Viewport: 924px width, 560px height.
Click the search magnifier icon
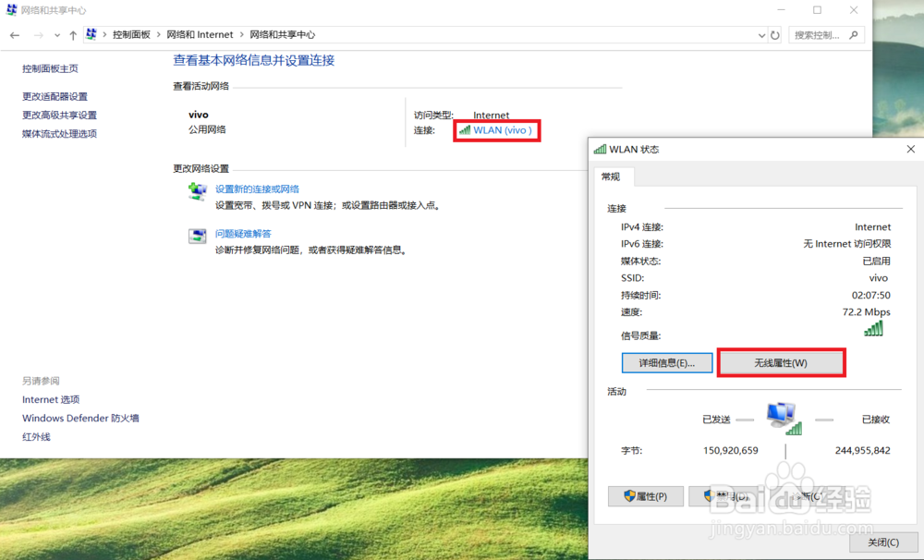click(x=853, y=34)
